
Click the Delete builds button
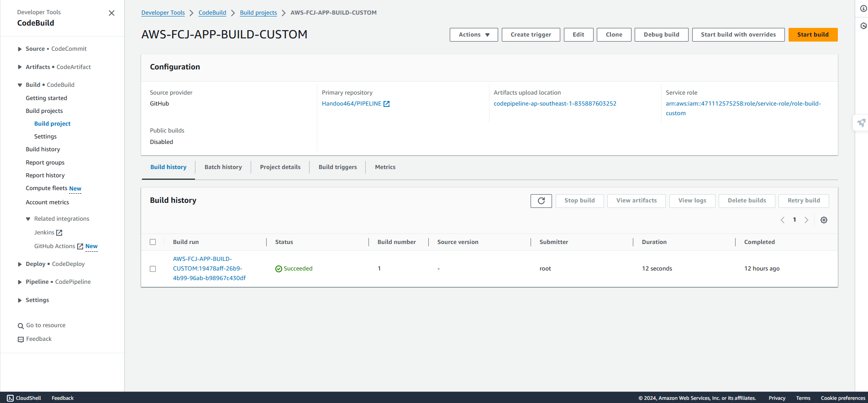[x=747, y=201]
